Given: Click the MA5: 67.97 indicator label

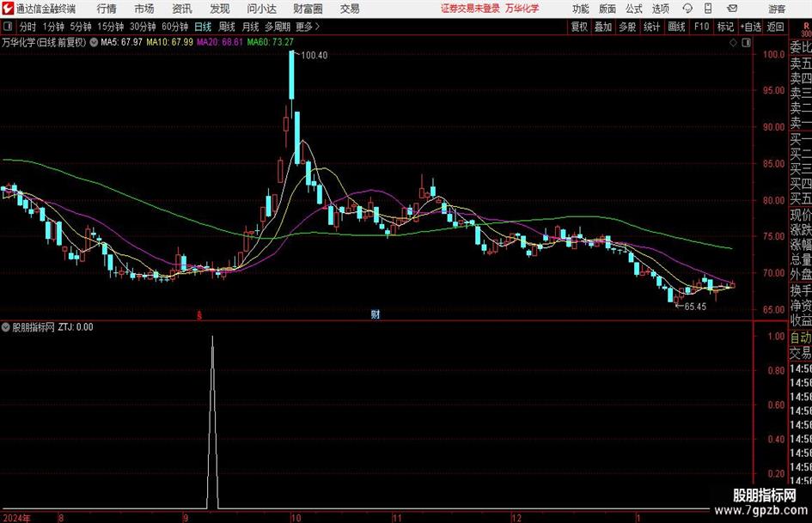Looking at the screenshot, I should pos(121,42).
